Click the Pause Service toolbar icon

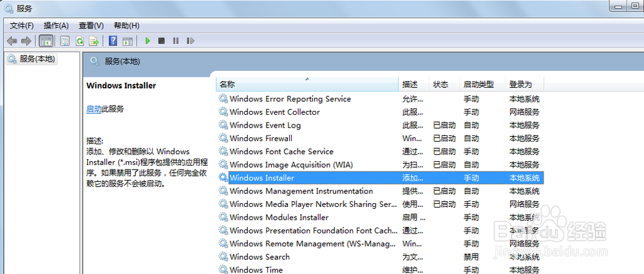click(x=176, y=41)
